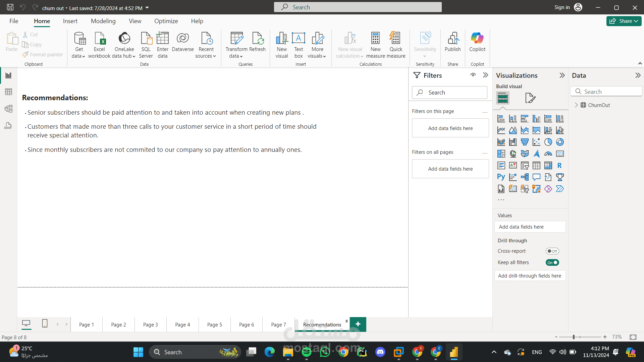
Task: Open the Get data dropdown
Action: pos(78,56)
